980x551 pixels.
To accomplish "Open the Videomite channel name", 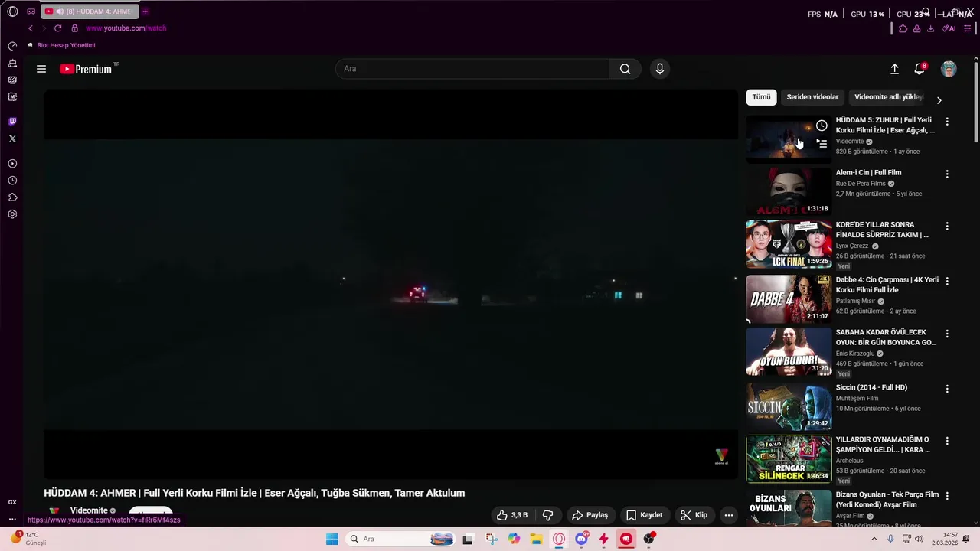I will tap(89, 510).
